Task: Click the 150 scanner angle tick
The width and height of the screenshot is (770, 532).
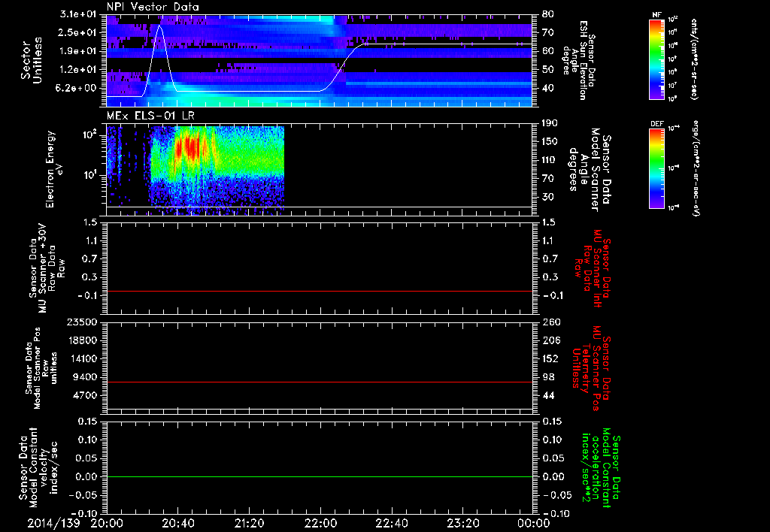Action: pos(550,142)
